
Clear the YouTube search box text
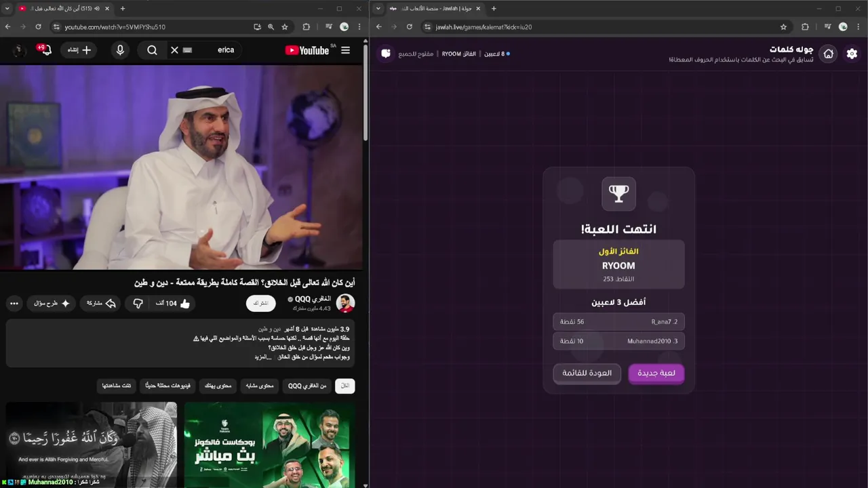tap(174, 50)
